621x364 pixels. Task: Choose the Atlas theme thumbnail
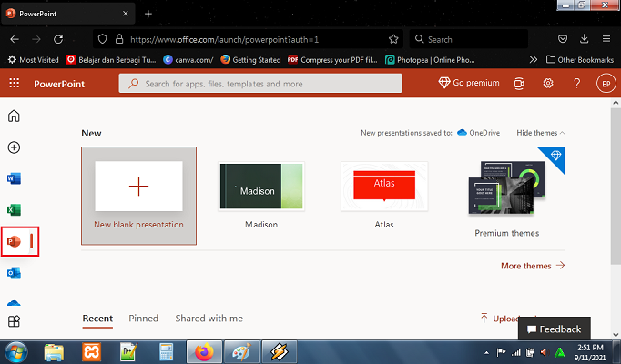[x=384, y=187]
